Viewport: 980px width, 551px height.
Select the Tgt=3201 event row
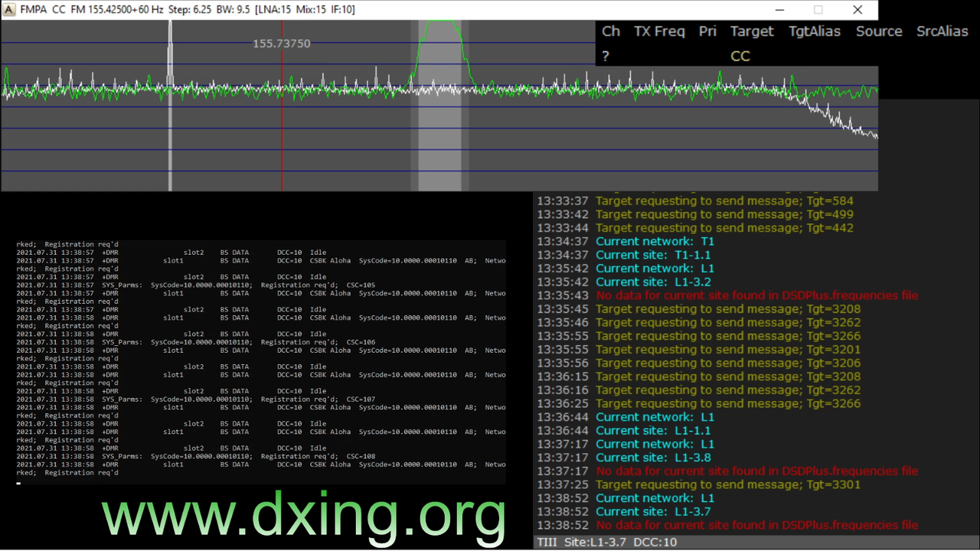[699, 350]
